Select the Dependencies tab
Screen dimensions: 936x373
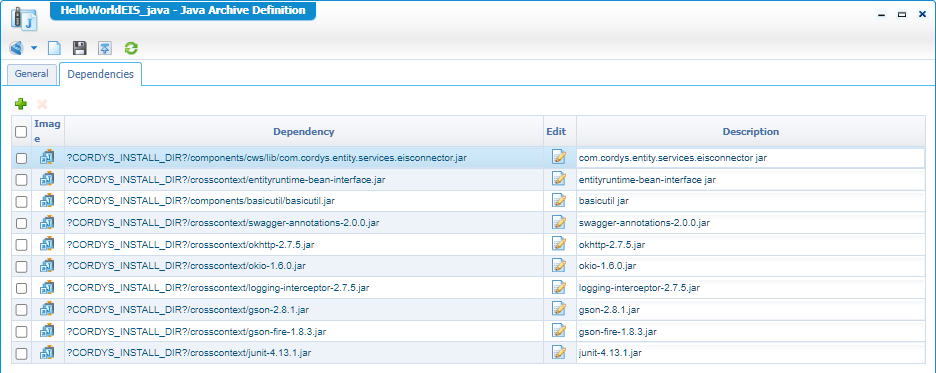point(100,75)
